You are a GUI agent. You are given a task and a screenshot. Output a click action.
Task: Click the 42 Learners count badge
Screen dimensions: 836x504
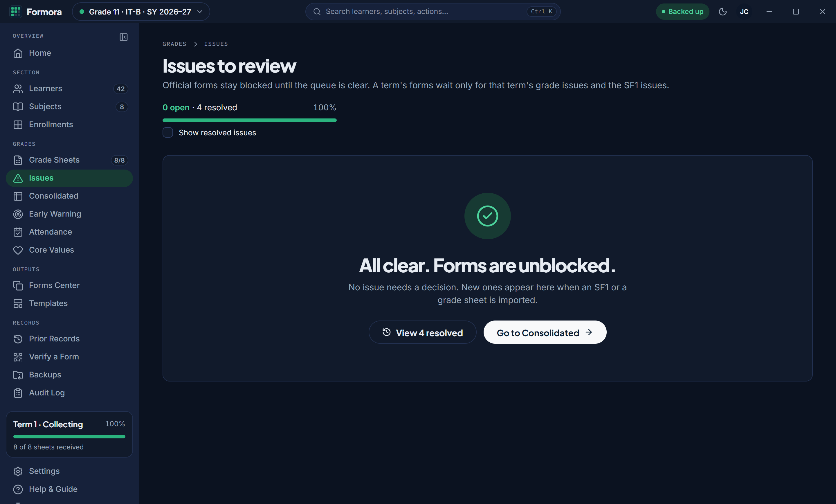pyautogui.click(x=120, y=89)
